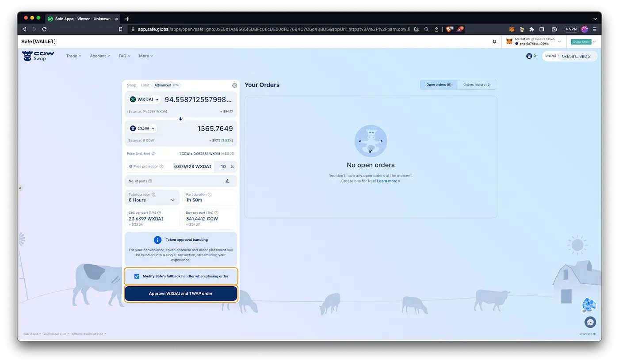
Task: Click the Balance: 94.5587 WXDAI text
Action: pos(148,111)
